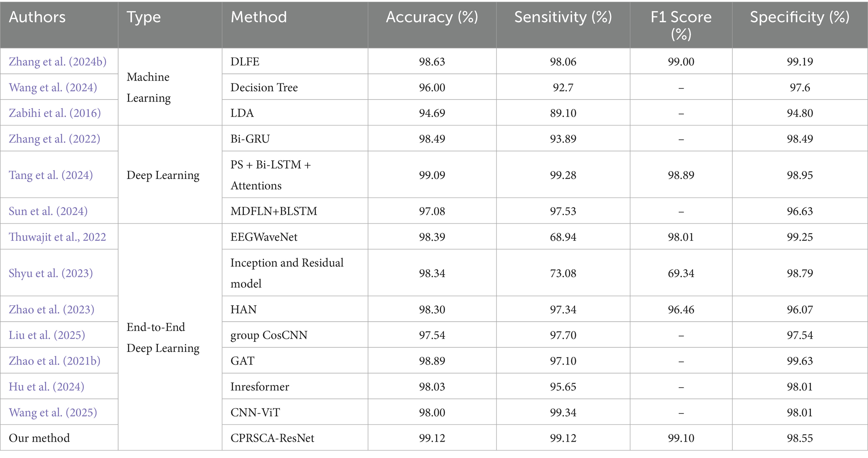Open the Zhao et al. (2023) reference
868x458 pixels.
[x=52, y=310]
